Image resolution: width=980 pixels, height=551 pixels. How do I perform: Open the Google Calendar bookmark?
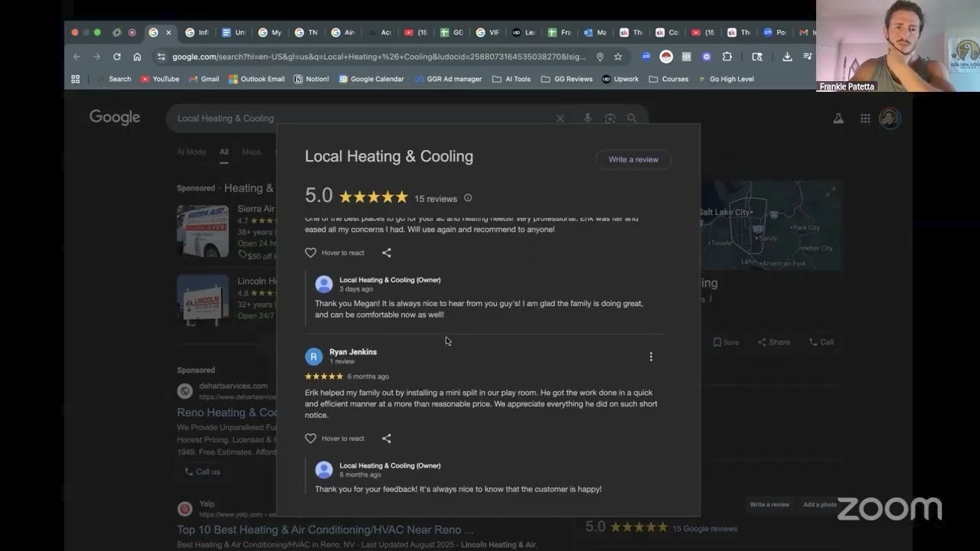tap(371, 79)
